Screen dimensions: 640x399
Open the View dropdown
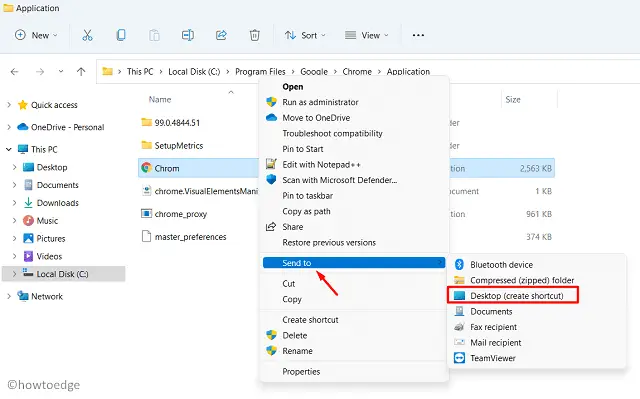coord(367,35)
